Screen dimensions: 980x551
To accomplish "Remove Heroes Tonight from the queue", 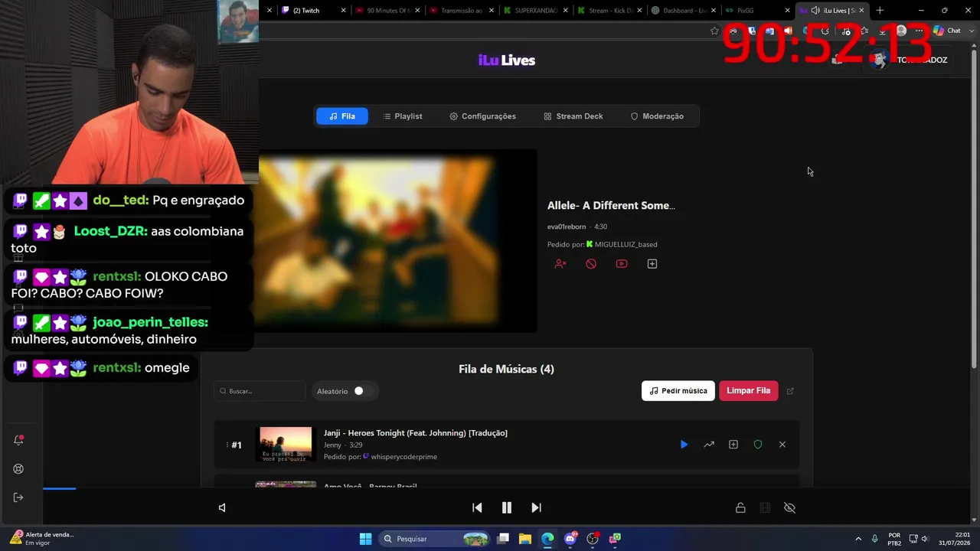I will 782,445.
